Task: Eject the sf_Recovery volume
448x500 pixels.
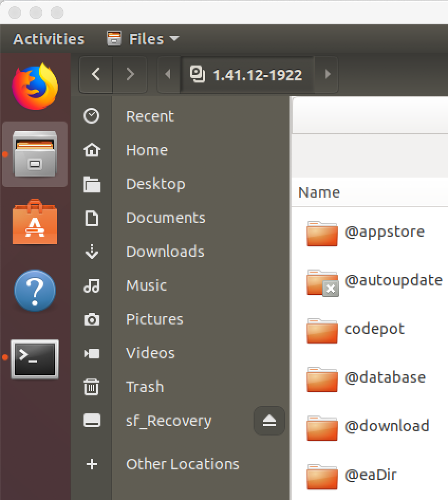Action: [269, 421]
